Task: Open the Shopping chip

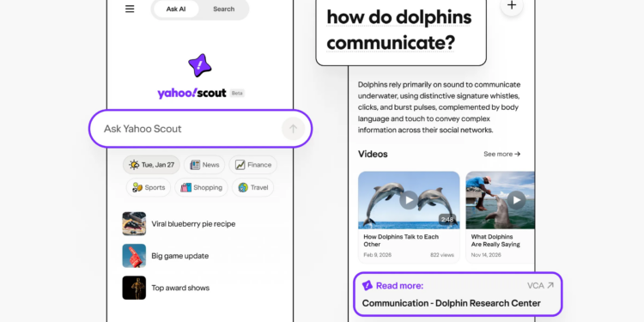Action: tap(201, 188)
